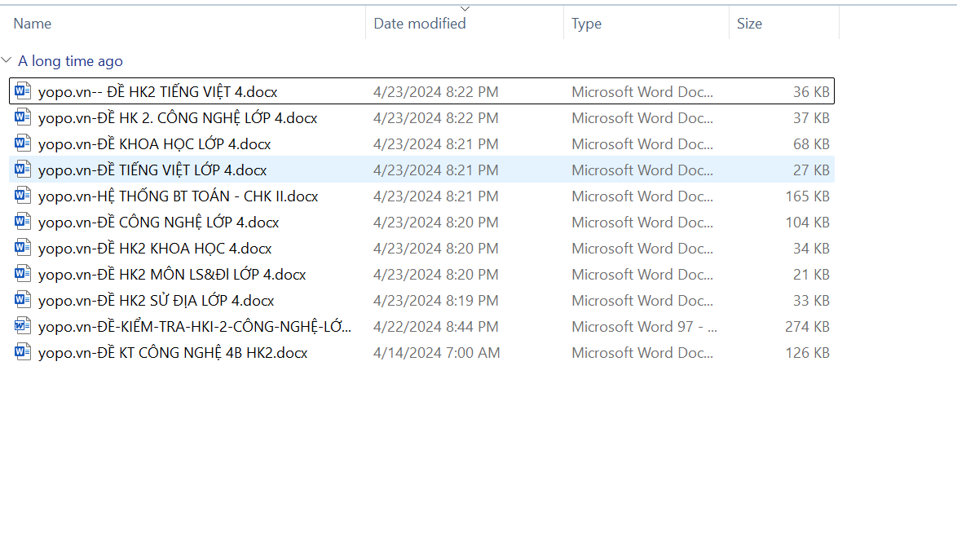Sort files by the Name column header
Image resolution: width=957 pixels, height=560 pixels.
pyautogui.click(x=33, y=24)
